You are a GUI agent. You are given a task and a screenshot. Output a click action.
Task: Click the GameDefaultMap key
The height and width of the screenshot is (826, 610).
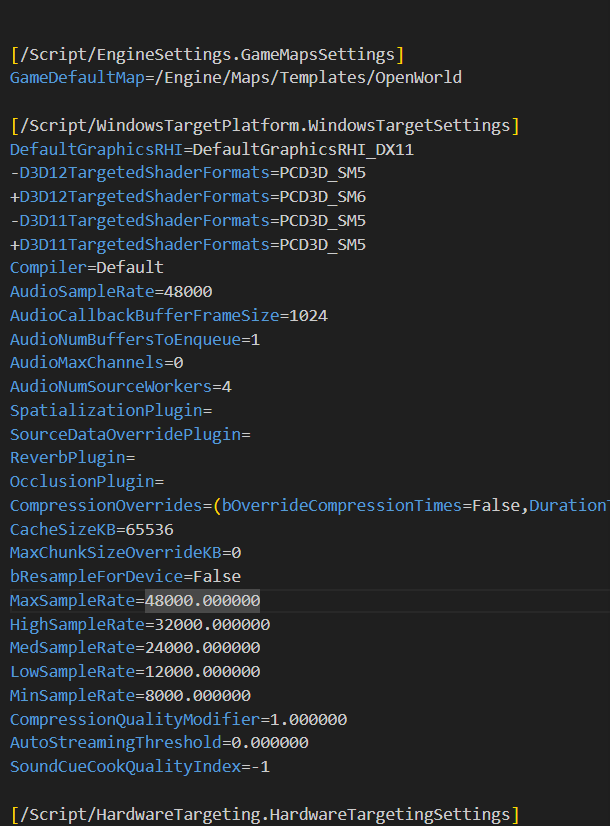tap(77, 78)
